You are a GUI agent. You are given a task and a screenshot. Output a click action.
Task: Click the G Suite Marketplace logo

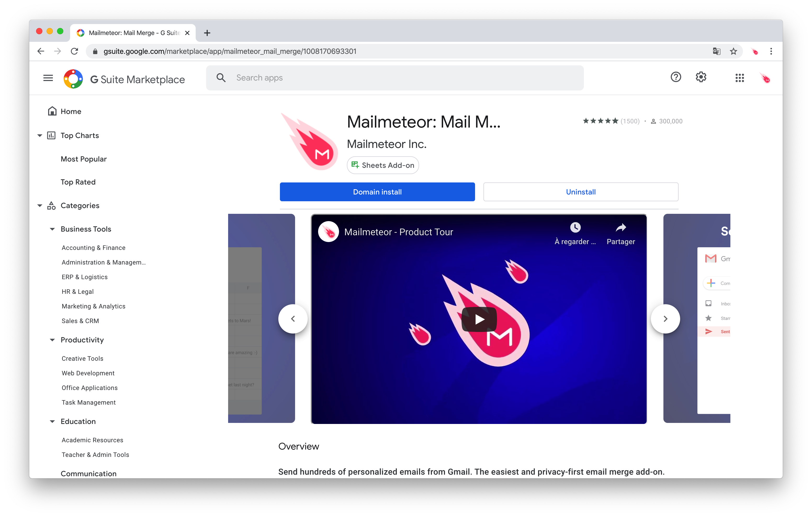coord(73,79)
